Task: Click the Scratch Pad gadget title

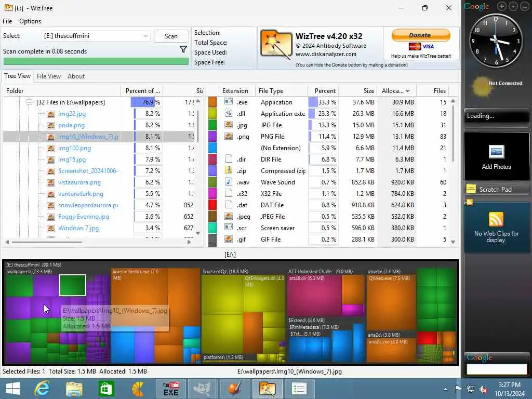Action: point(495,189)
